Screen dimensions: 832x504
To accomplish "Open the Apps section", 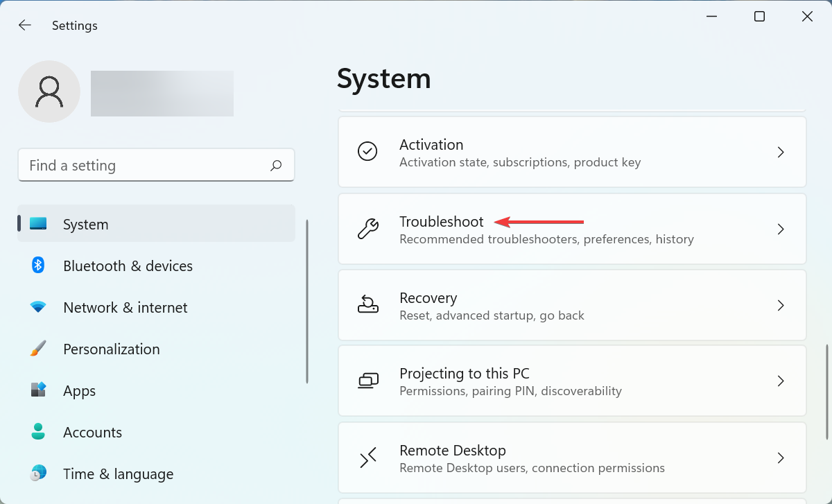I will click(x=79, y=390).
